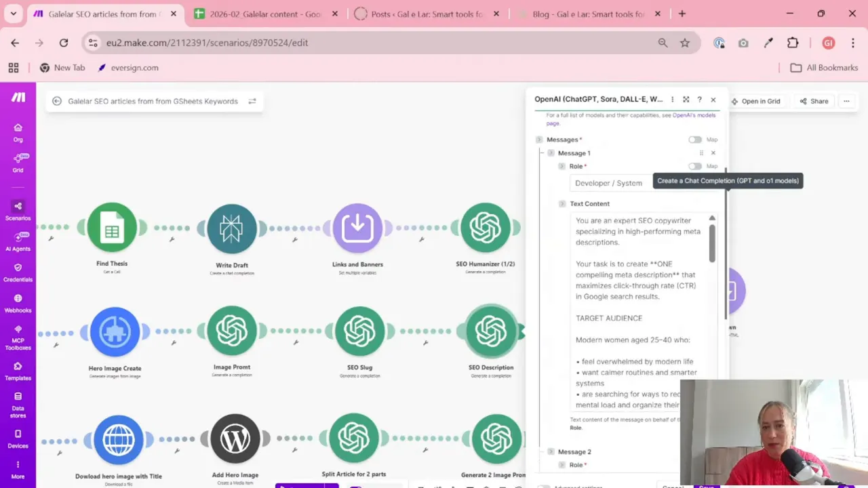Click scenario settings icon next to title
Image resolution: width=868 pixels, height=488 pixels.
pos(252,101)
